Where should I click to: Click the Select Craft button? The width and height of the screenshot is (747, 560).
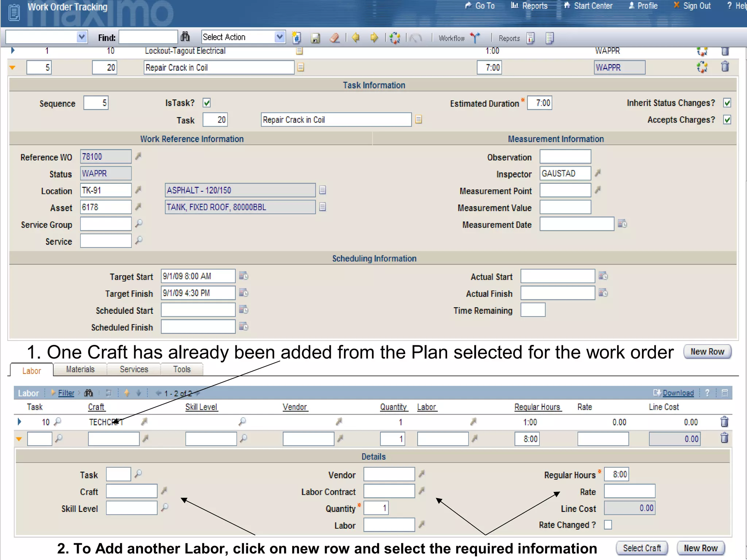tap(642, 548)
